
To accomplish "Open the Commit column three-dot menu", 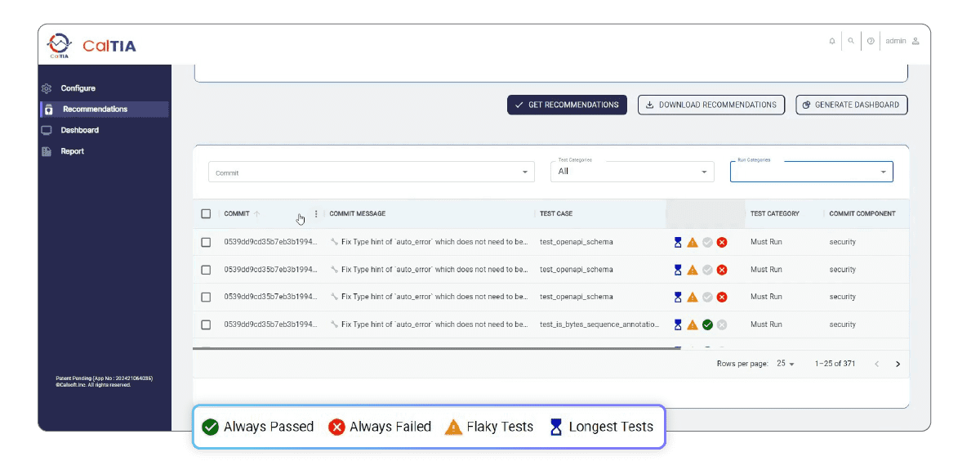I will tap(316, 214).
